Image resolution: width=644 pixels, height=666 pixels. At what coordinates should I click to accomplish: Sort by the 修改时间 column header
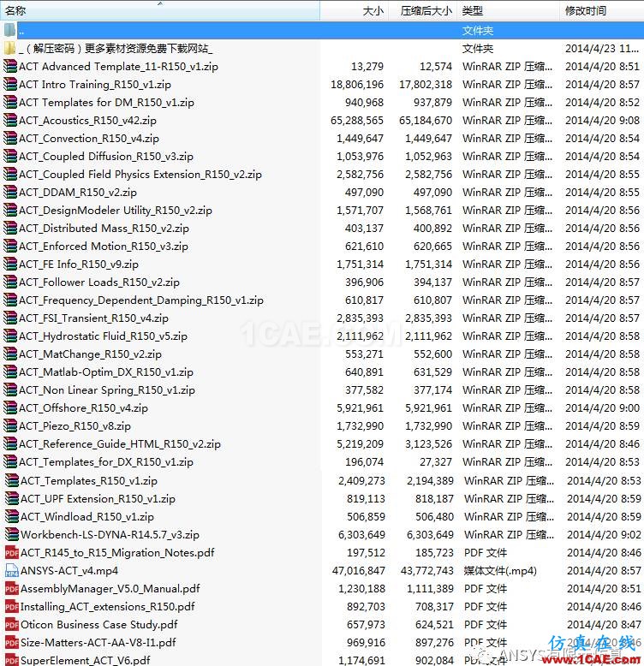coord(601,10)
